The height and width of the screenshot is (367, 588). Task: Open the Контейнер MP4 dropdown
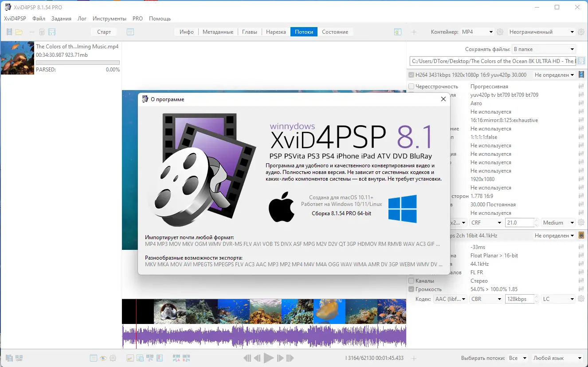click(x=477, y=32)
